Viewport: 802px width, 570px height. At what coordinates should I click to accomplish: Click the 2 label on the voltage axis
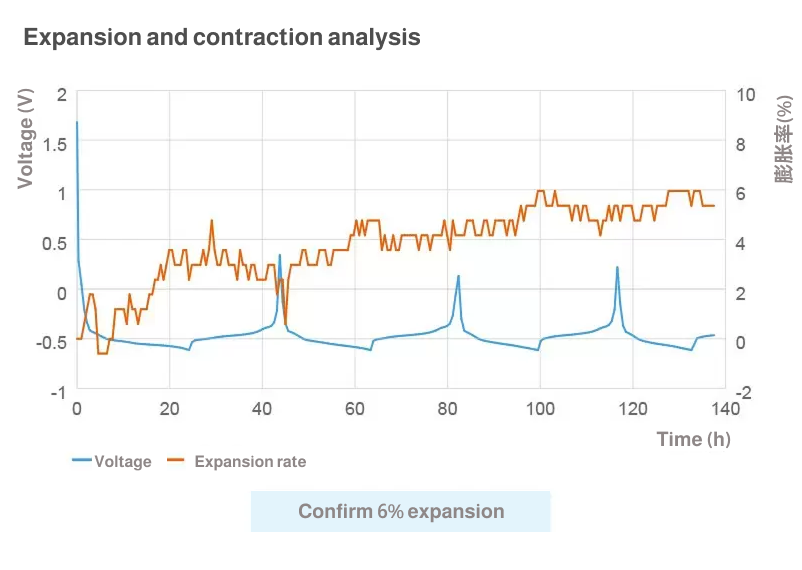coord(61,94)
